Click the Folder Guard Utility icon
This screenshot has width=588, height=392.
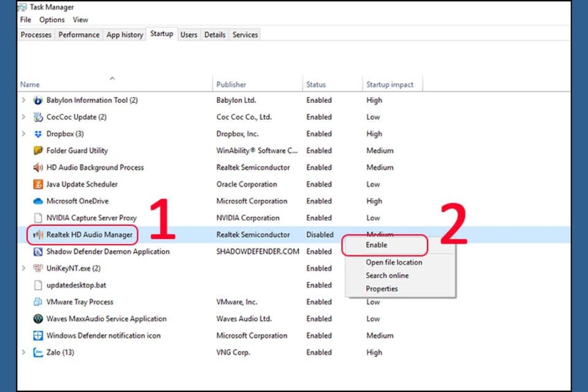tap(38, 151)
